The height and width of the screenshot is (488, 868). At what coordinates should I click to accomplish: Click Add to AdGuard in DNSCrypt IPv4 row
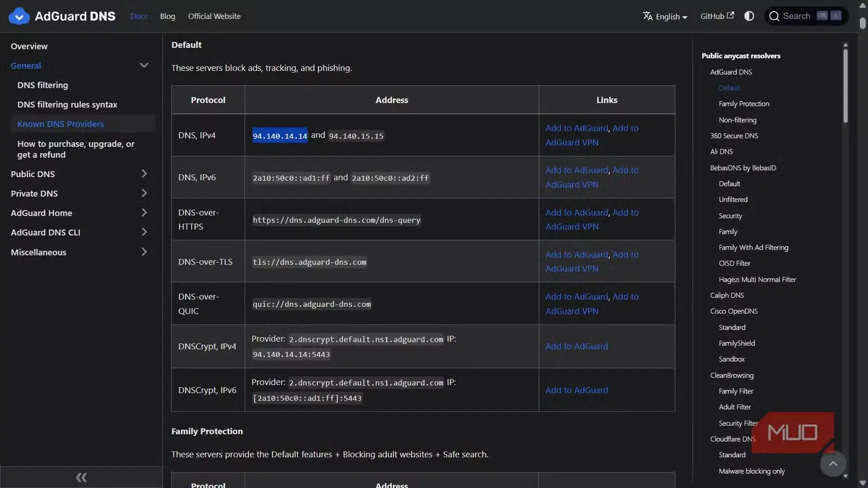click(577, 346)
